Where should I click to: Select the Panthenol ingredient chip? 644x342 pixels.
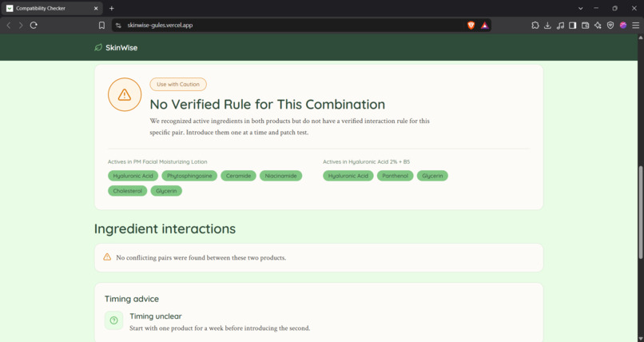[395, 176]
